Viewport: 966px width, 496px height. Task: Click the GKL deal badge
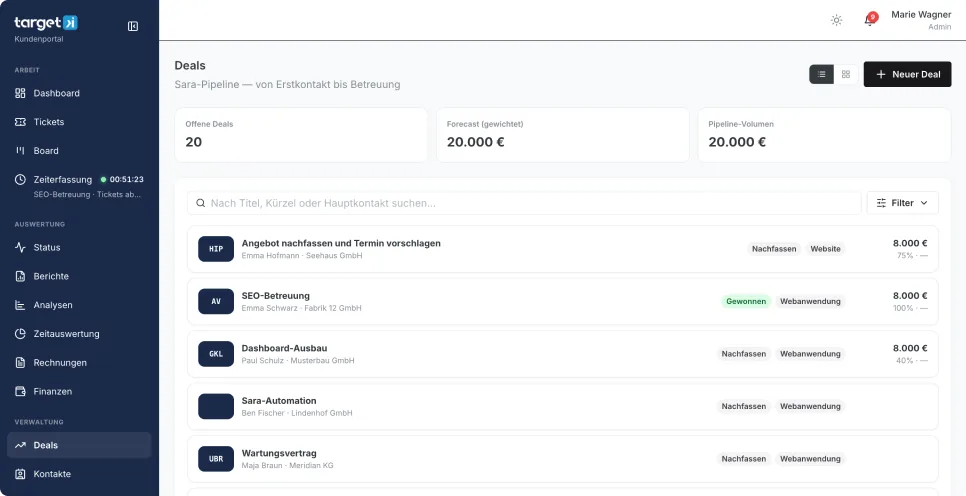click(216, 354)
